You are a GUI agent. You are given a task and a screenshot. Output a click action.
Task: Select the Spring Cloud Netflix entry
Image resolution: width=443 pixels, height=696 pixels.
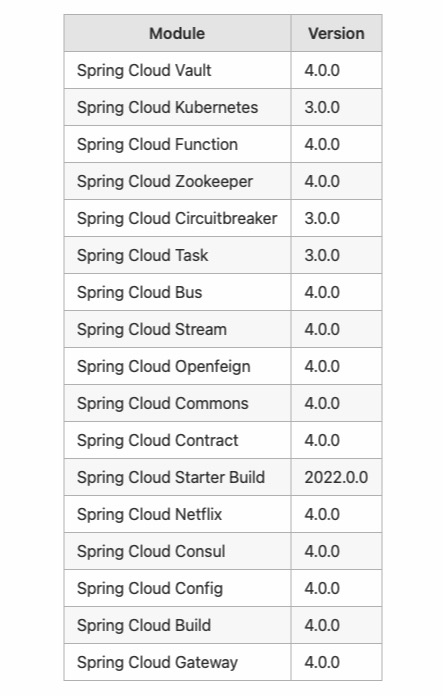pos(178,514)
